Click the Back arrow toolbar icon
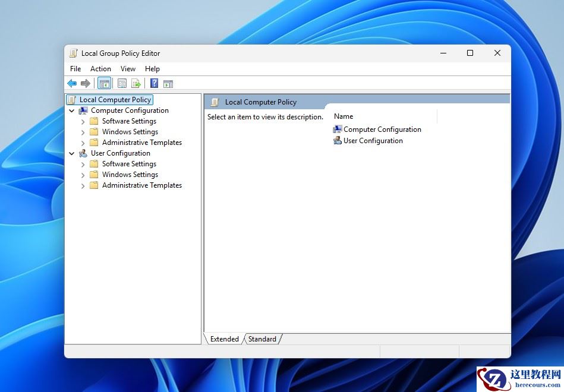Image resolution: width=564 pixels, height=392 pixels. (x=72, y=84)
